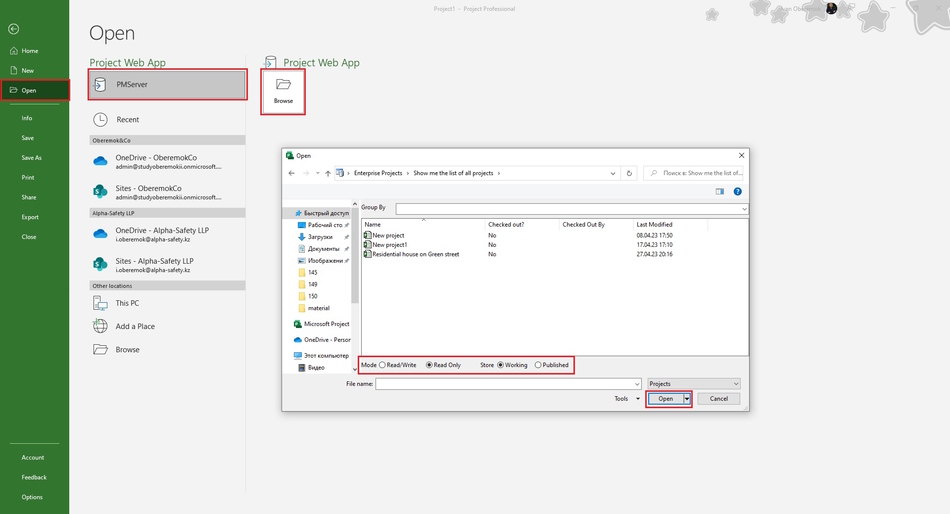Open the material folder
The image size is (950, 514).
coord(314,309)
